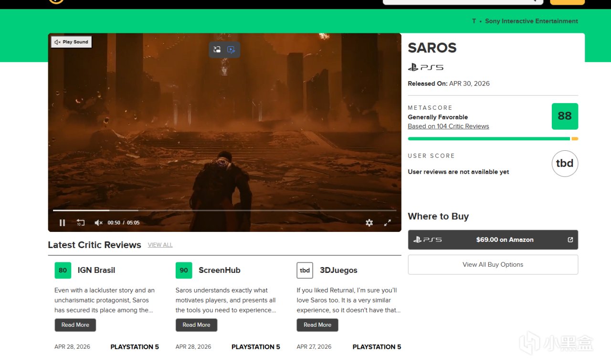The width and height of the screenshot is (611, 364).
Task: Click the 'Where to Buy' heading
Action: pos(438,217)
